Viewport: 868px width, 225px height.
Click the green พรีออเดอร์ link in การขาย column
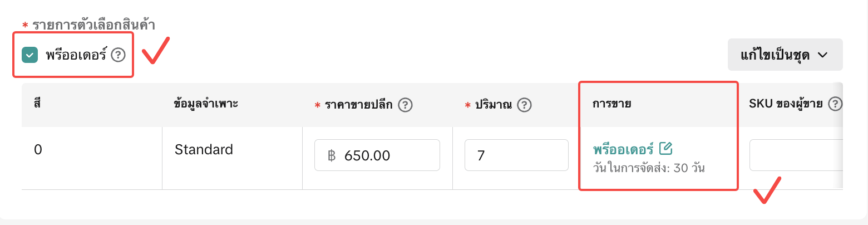[624, 149]
